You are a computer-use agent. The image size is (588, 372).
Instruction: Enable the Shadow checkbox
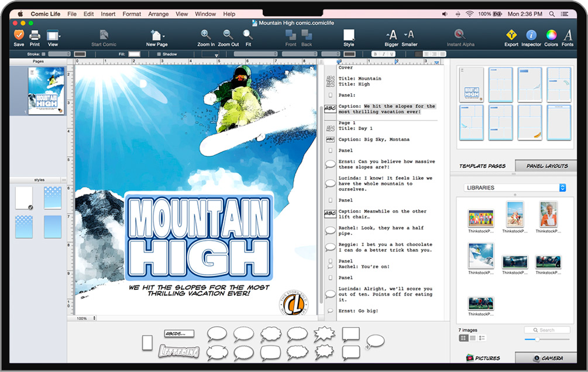point(159,54)
